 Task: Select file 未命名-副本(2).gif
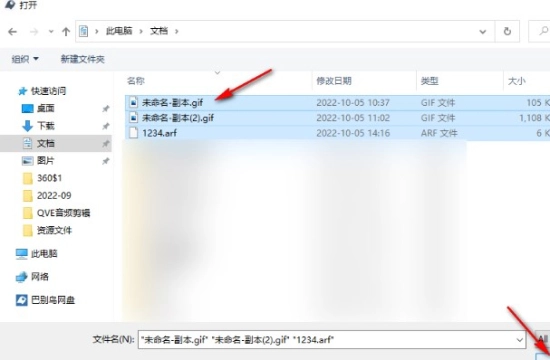point(178,118)
